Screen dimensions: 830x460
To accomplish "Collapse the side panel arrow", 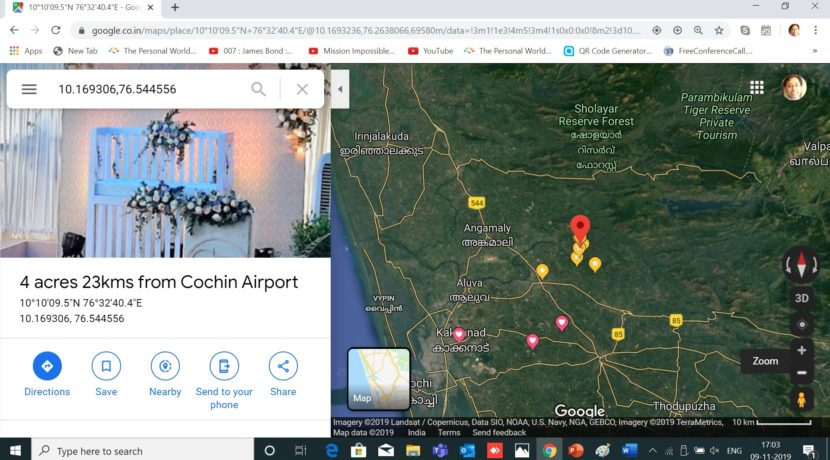I will point(339,89).
